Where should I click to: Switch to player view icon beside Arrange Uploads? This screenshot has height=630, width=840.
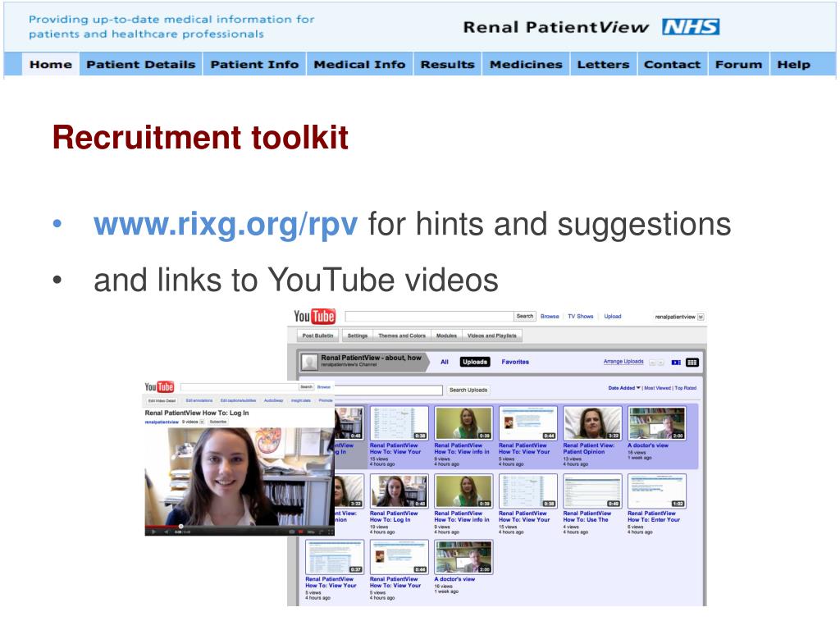[x=676, y=363]
